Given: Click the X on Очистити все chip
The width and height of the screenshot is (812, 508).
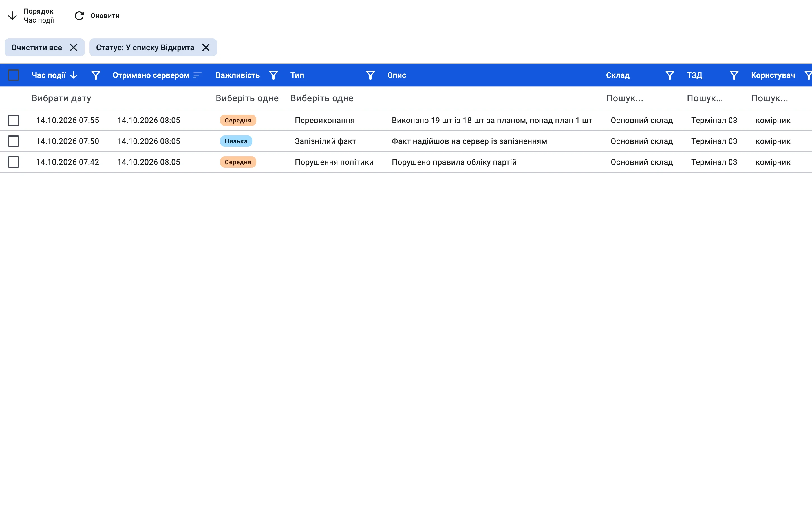Looking at the screenshot, I should [74, 47].
